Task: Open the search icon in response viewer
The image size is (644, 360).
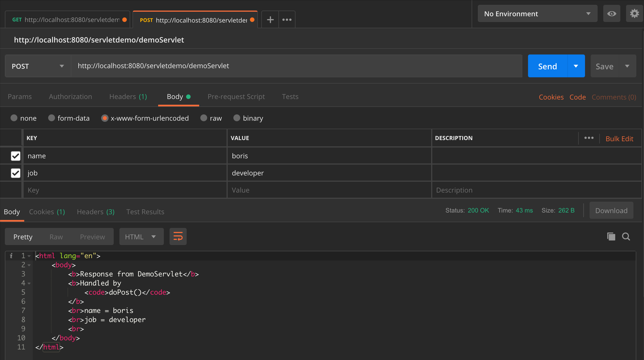Action: pos(626,236)
